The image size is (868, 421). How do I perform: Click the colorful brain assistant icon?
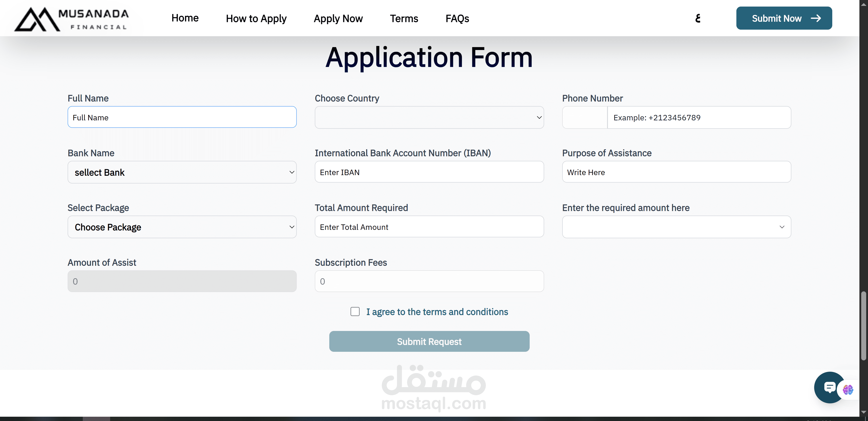coord(848,390)
